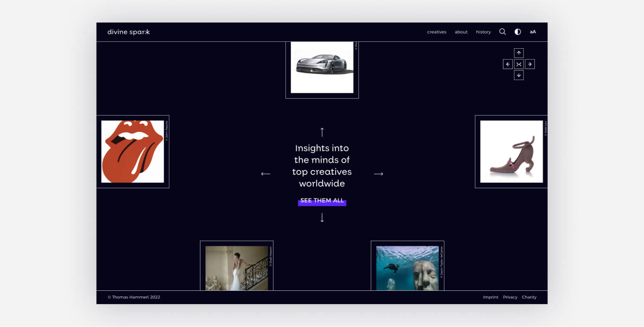Click the aA font size icon

[x=533, y=32]
